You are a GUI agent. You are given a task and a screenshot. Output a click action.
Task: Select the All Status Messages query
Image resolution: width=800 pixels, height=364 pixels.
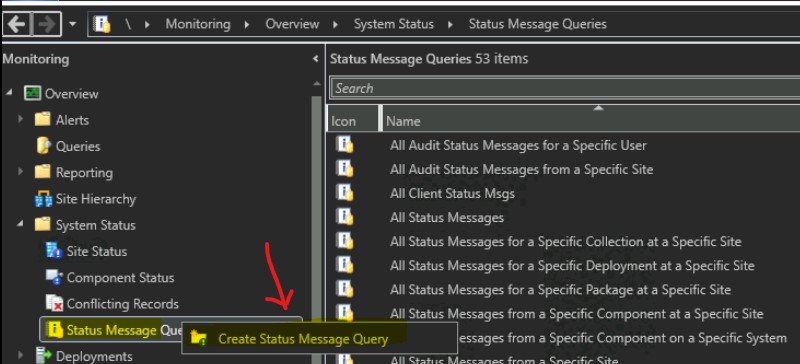446,217
